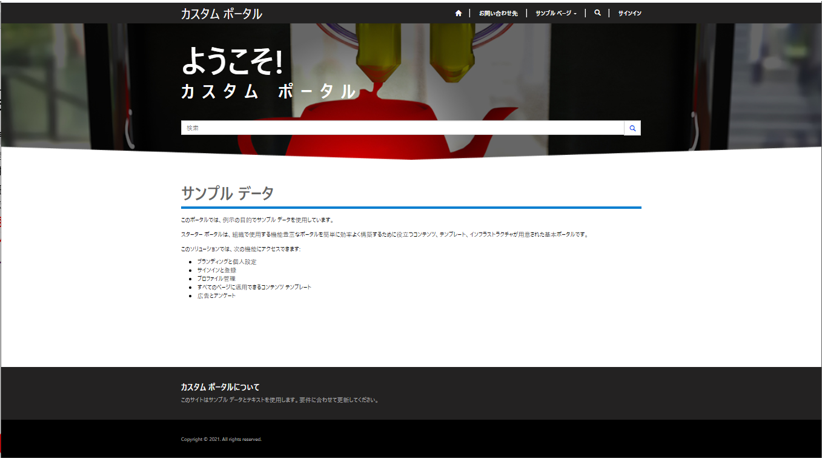
Task: Select the large カスタム ポータル hero subtitle
Action: (x=268, y=91)
